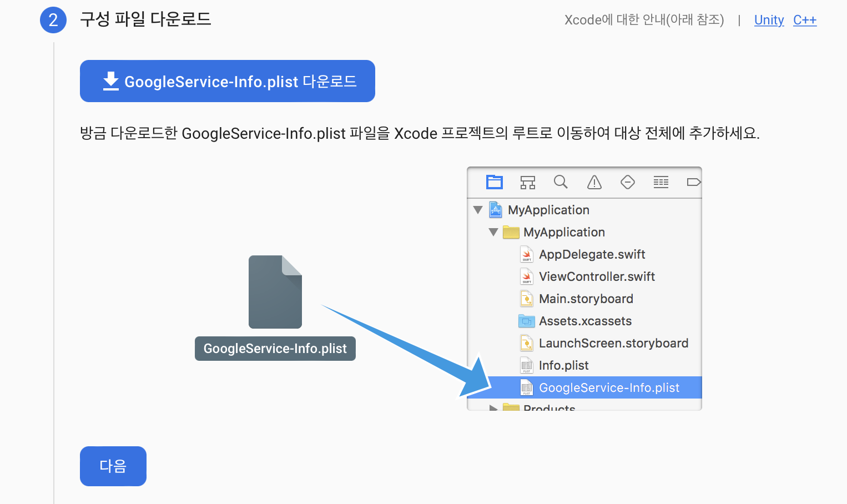Click the asset catalog icon beside Assets.xcassets
This screenshot has width=847, height=504.
527,321
